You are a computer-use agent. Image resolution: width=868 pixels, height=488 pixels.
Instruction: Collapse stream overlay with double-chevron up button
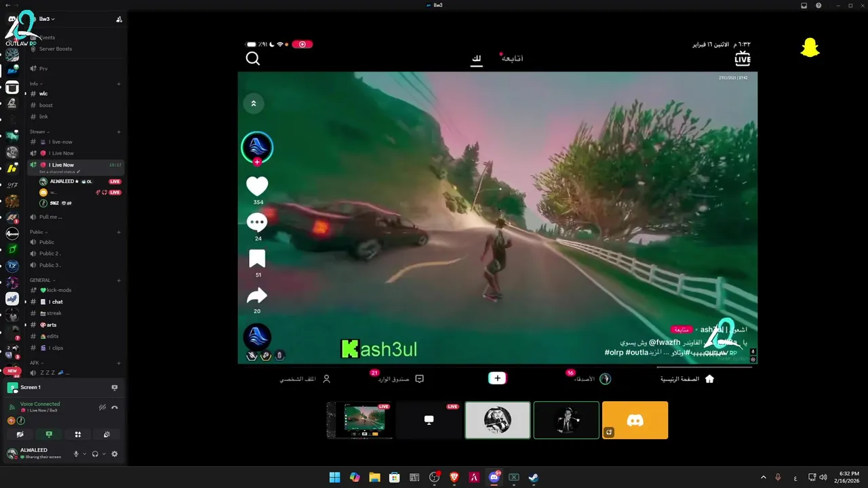point(254,104)
